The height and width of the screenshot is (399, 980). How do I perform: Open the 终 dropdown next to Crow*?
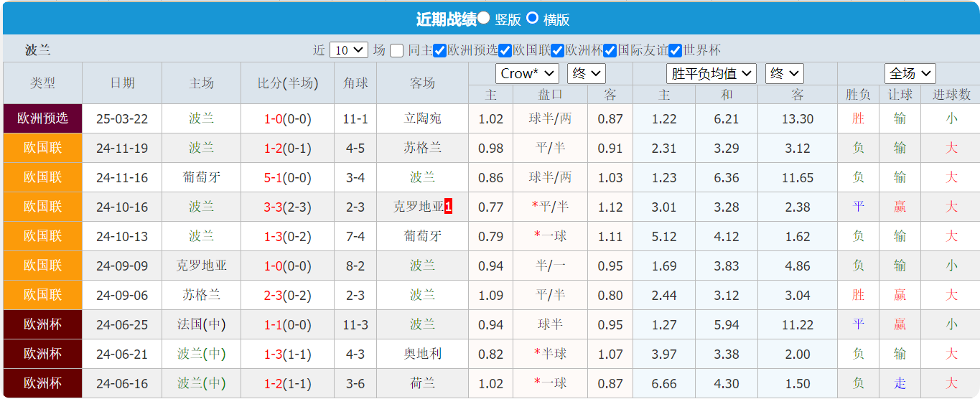(x=587, y=73)
